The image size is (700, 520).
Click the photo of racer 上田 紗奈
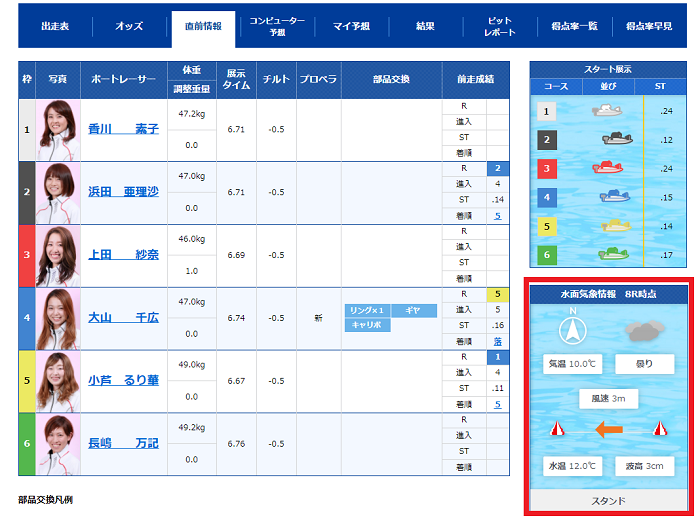(x=58, y=255)
